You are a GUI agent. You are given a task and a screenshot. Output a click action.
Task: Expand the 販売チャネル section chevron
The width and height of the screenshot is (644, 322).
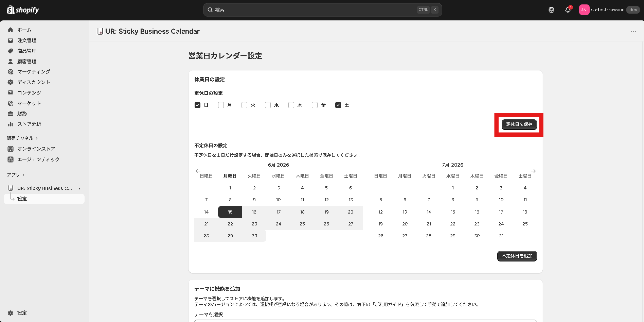tap(37, 138)
